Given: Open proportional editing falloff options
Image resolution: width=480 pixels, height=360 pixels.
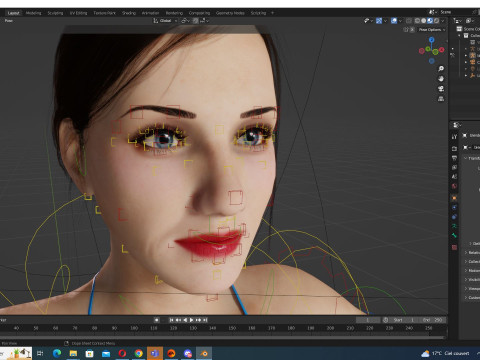Looking at the screenshot, I should click(205, 21).
